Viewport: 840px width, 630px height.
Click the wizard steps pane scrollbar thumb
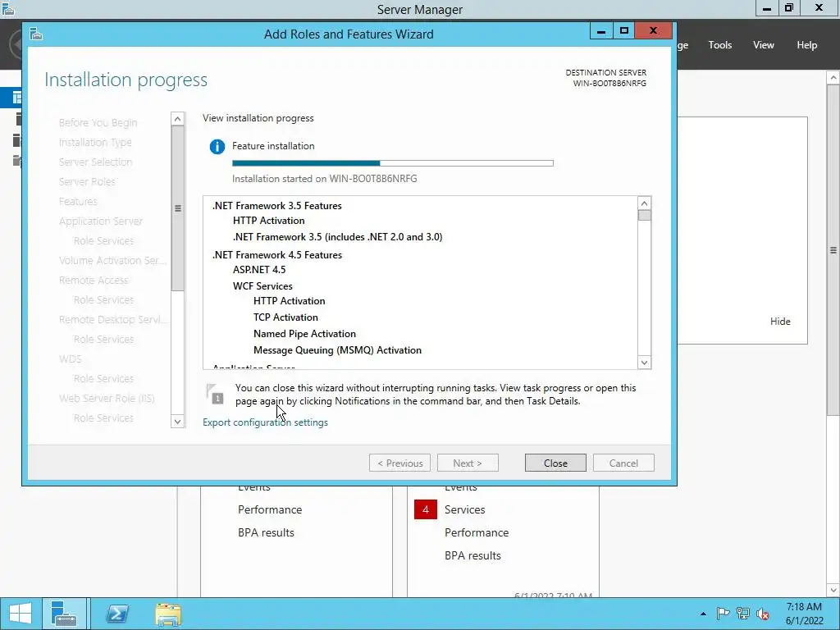[x=178, y=208]
